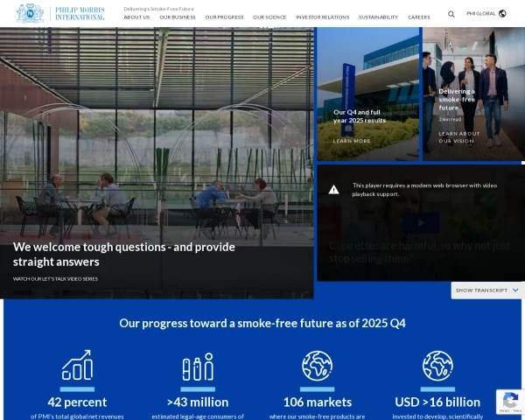Screen dimensions: 525x420
Task: Click the globe icon above 106 markets
Action: [317, 366]
